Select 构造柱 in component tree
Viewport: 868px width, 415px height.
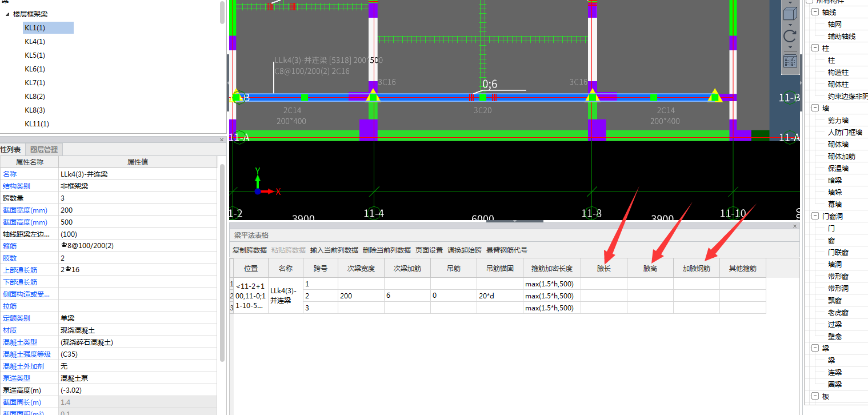click(x=838, y=72)
